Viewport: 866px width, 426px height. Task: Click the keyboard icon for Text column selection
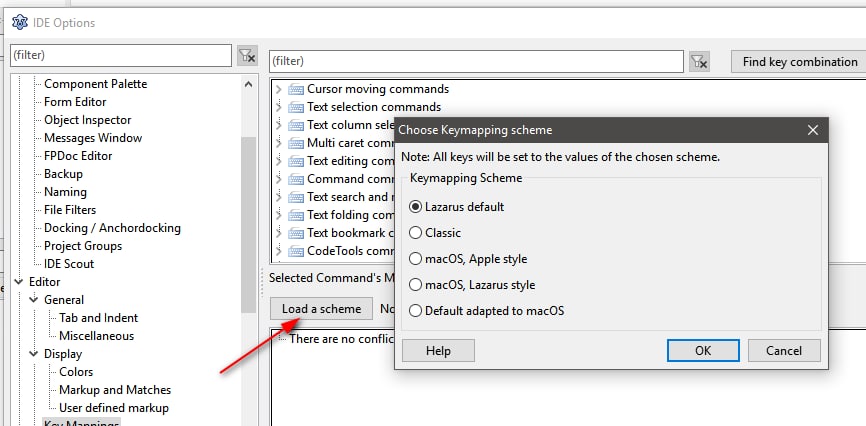coord(296,125)
